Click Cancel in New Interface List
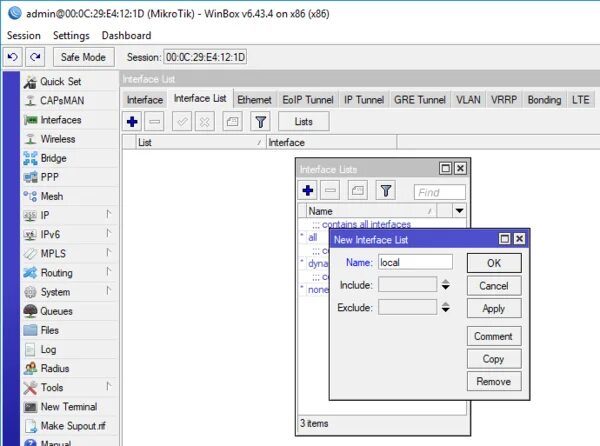 (x=494, y=286)
